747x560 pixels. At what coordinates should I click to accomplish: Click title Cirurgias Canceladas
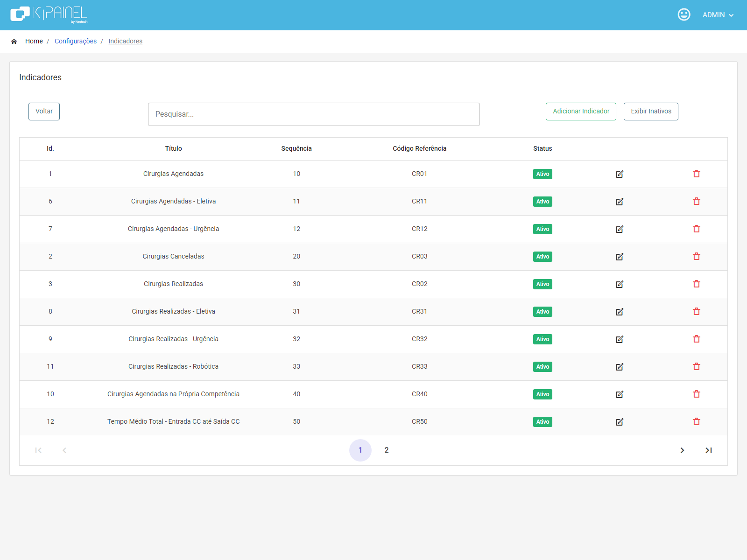click(173, 256)
